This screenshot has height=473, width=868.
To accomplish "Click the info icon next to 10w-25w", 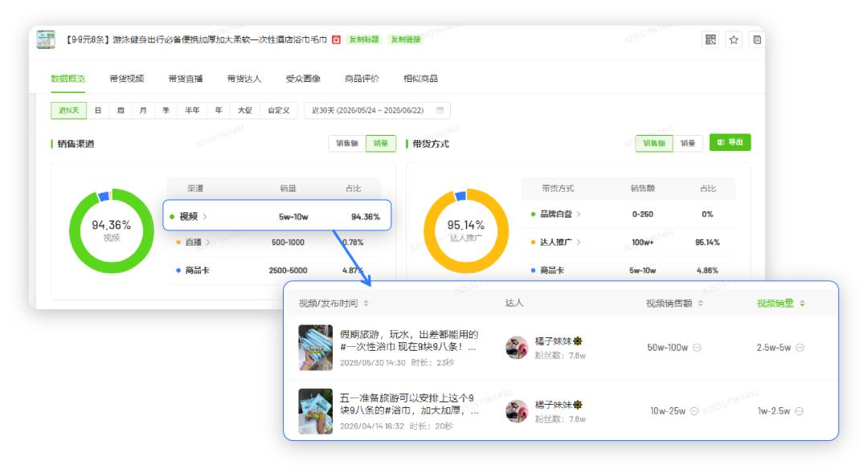I will click(x=694, y=411).
